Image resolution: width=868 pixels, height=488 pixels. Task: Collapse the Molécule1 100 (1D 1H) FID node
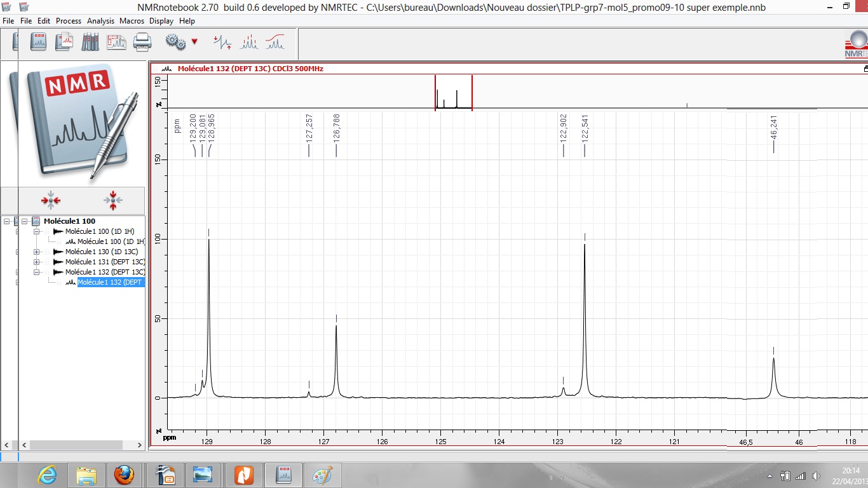[x=37, y=231]
